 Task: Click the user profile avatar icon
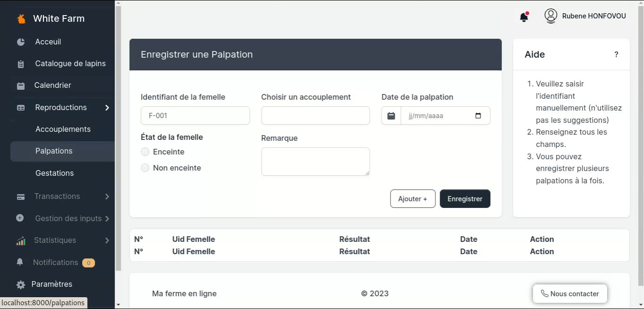click(551, 16)
